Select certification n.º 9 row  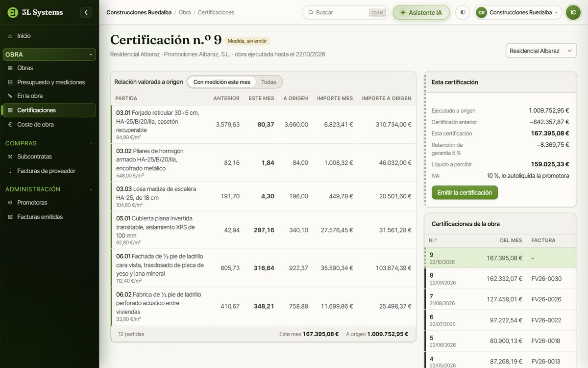500,258
